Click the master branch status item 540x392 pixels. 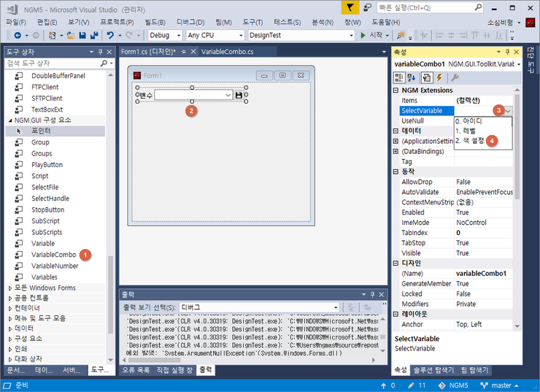[499, 385]
